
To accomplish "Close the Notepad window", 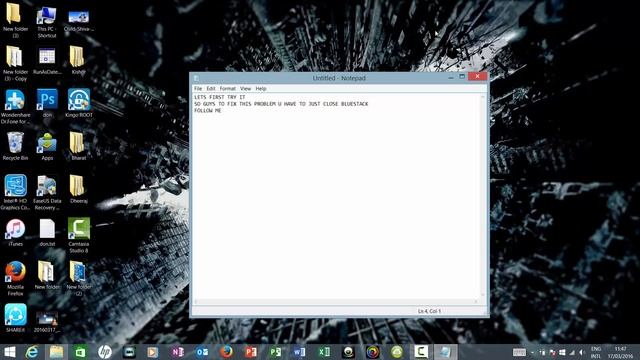I will 477,76.
